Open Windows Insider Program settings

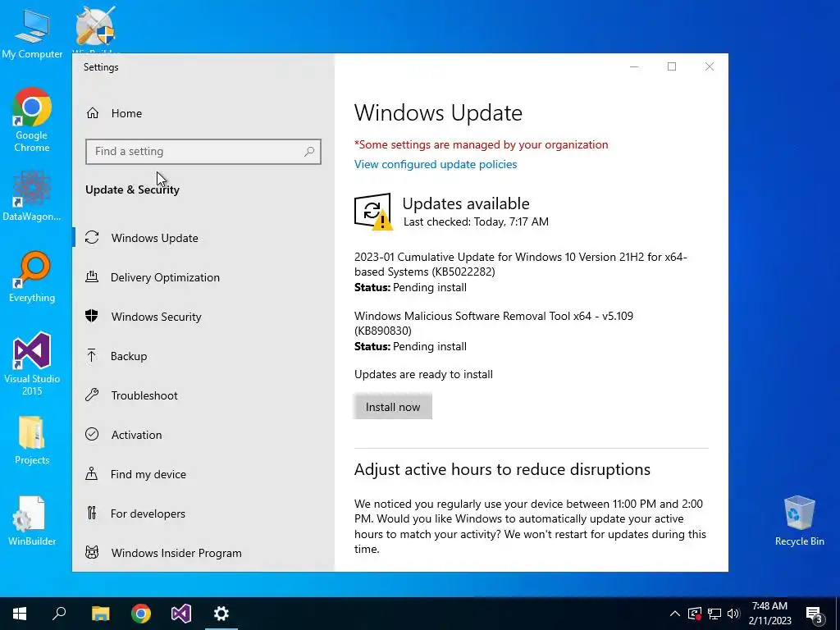point(176,553)
